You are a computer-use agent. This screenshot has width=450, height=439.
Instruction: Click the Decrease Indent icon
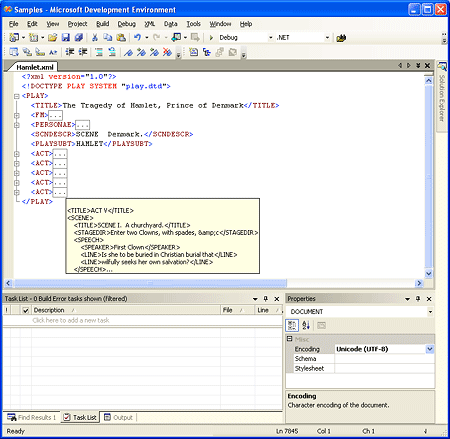pos(70,52)
